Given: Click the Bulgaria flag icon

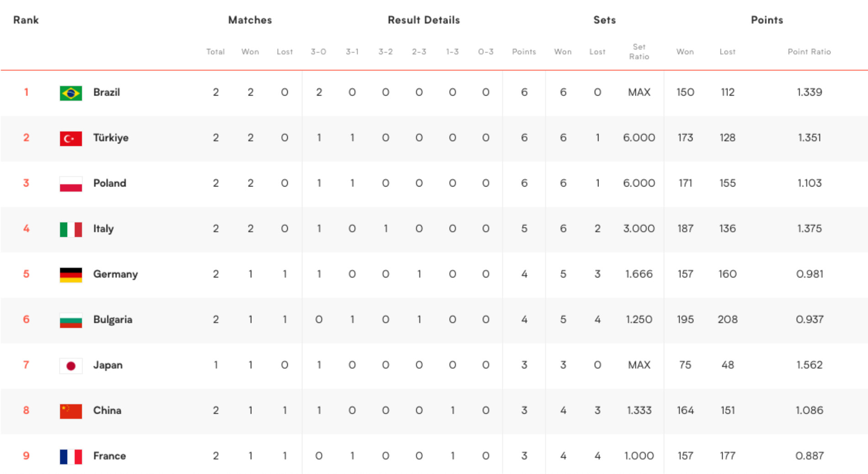Looking at the screenshot, I should point(71,320).
